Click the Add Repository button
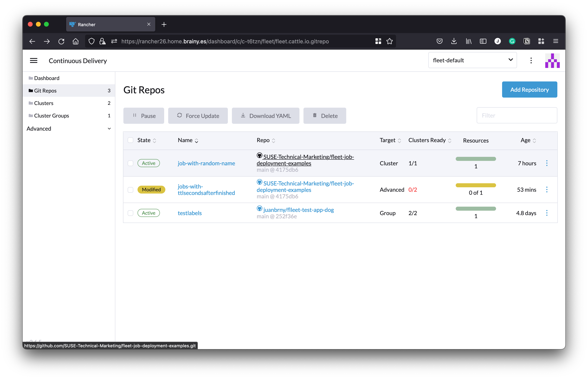 tap(529, 90)
